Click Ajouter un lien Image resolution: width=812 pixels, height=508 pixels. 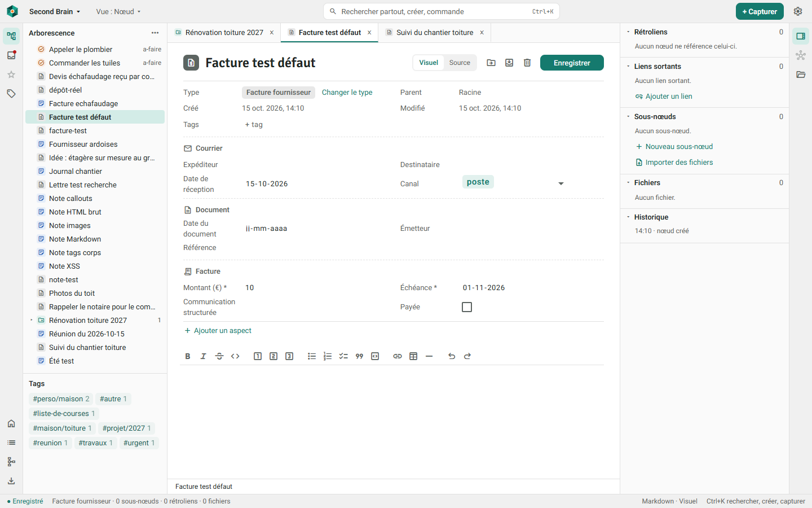(x=664, y=97)
